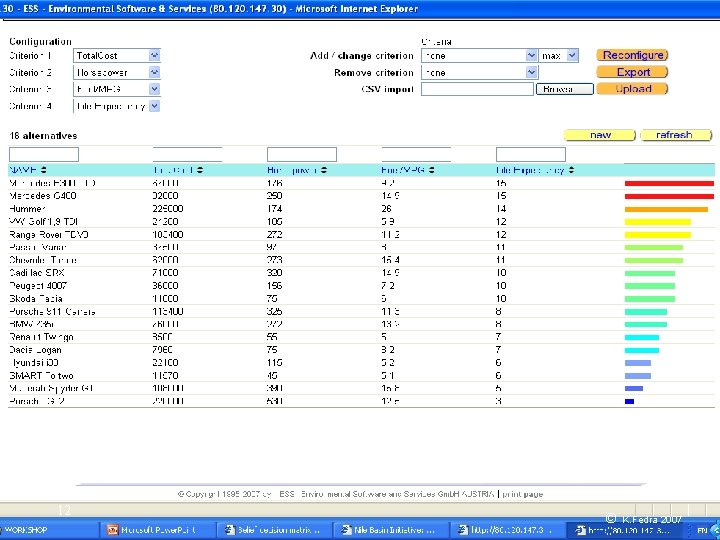Sort by TotalCost column arrow icon
The image size is (720, 540).
coord(200,170)
